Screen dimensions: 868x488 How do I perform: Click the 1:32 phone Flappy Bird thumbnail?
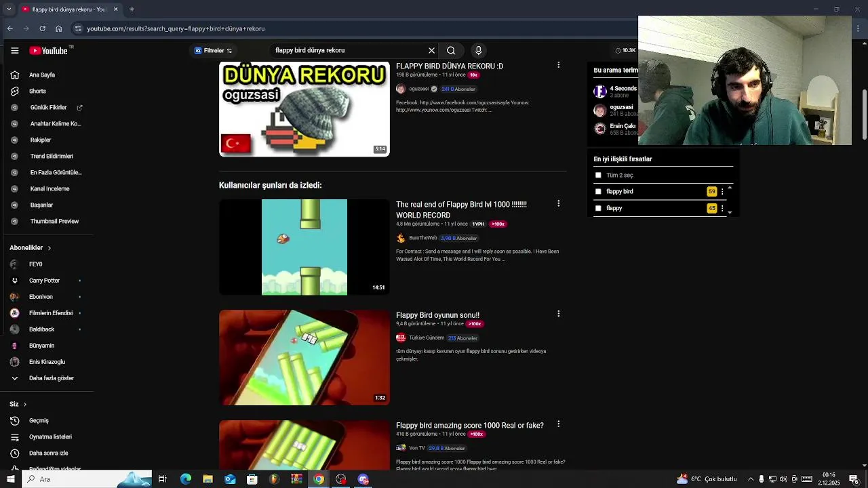[x=304, y=357]
